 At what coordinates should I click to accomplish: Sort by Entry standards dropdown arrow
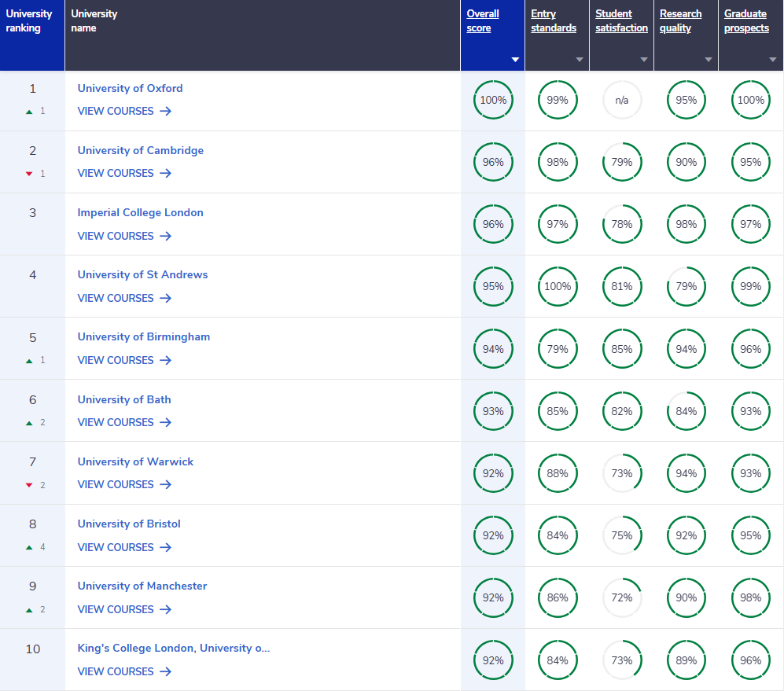[x=580, y=60]
